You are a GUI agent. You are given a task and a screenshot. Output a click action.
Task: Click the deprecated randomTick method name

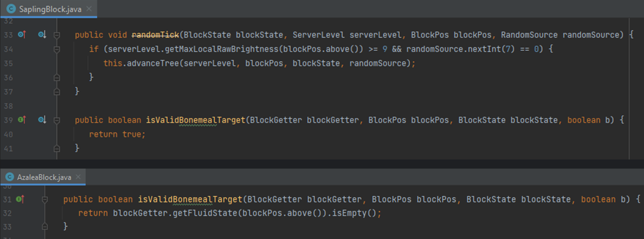(x=155, y=35)
